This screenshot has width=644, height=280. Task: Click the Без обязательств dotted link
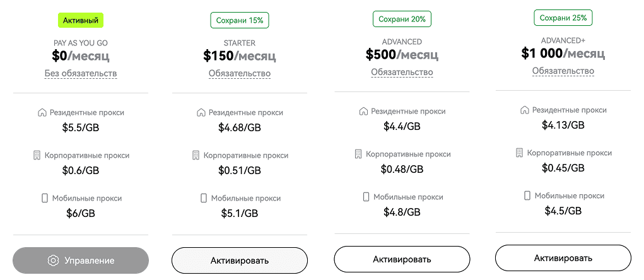(x=81, y=74)
